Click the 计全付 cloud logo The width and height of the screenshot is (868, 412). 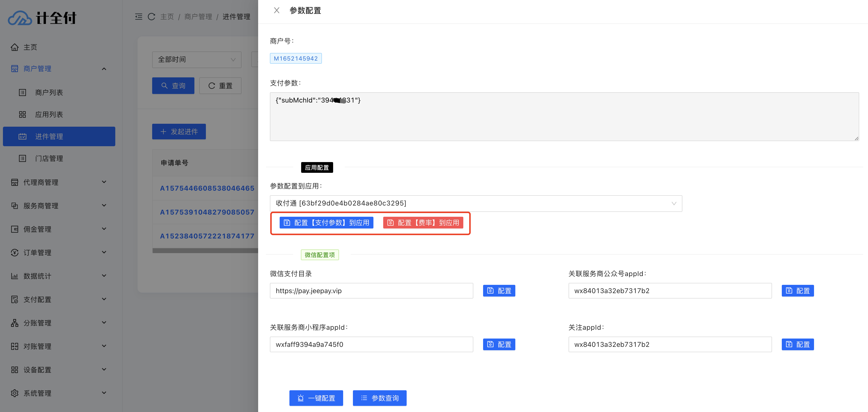click(x=20, y=18)
